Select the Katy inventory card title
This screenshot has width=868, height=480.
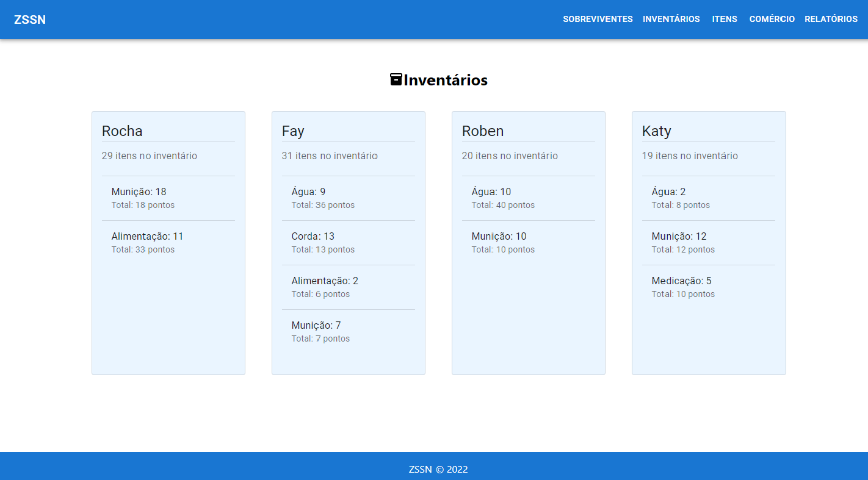[656, 131]
